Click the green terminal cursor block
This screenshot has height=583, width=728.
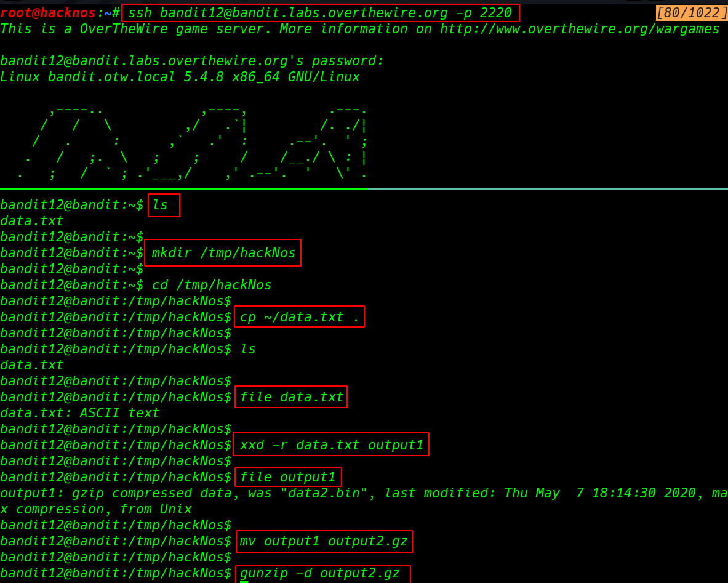[x=244, y=581]
